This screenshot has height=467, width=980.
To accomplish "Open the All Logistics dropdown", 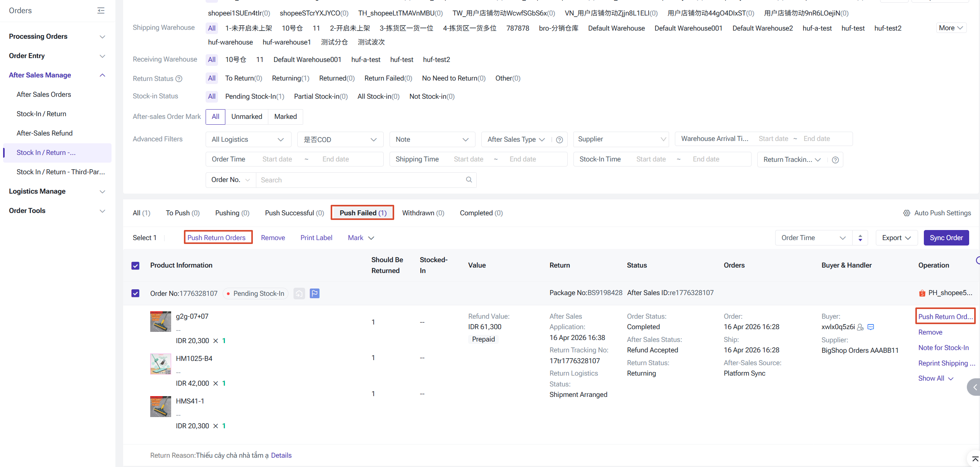I will click(x=248, y=139).
